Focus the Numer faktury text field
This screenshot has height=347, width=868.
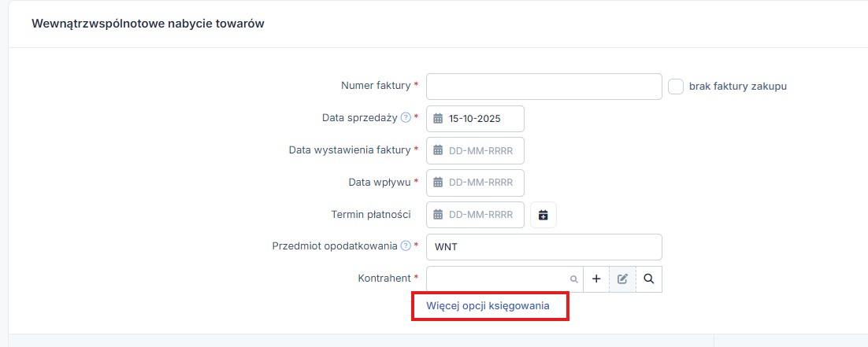pyautogui.click(x=543, y=87)
